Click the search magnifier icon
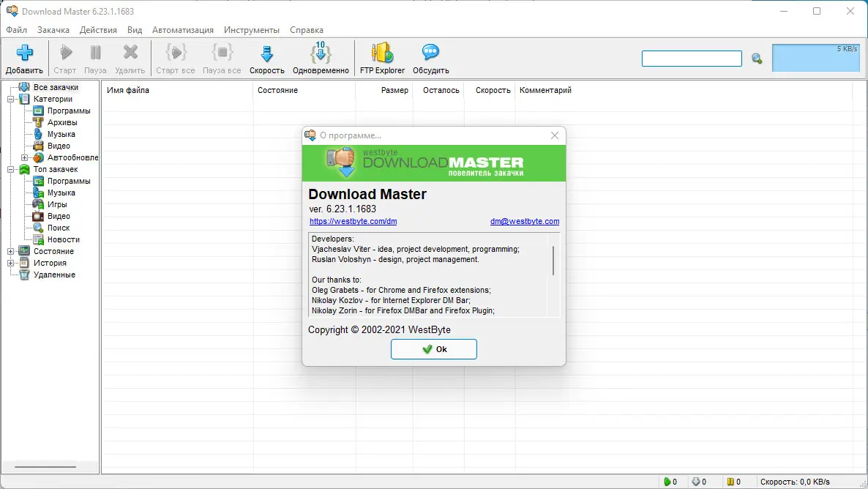The height and width of the screenshot is (489, 868). tap(757, 58)
